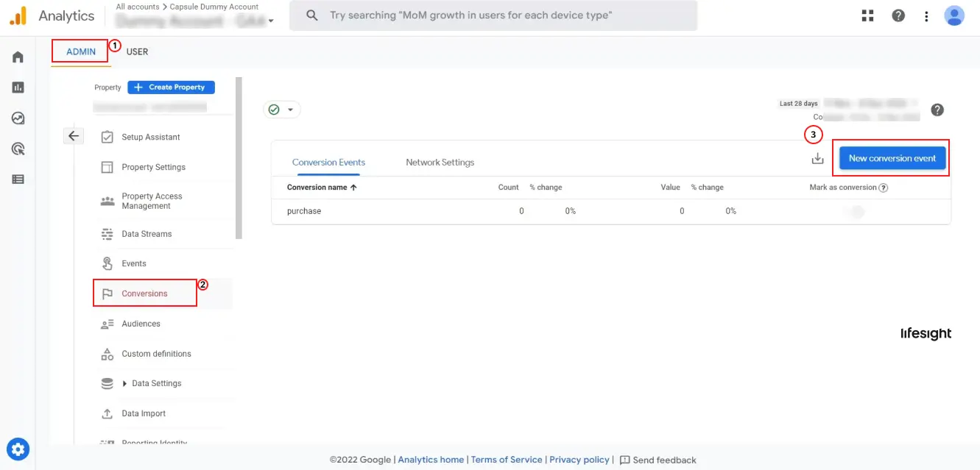Click the All accounts breadcrumb
This screenshot has width=980, height=470.
coord(138,7)
